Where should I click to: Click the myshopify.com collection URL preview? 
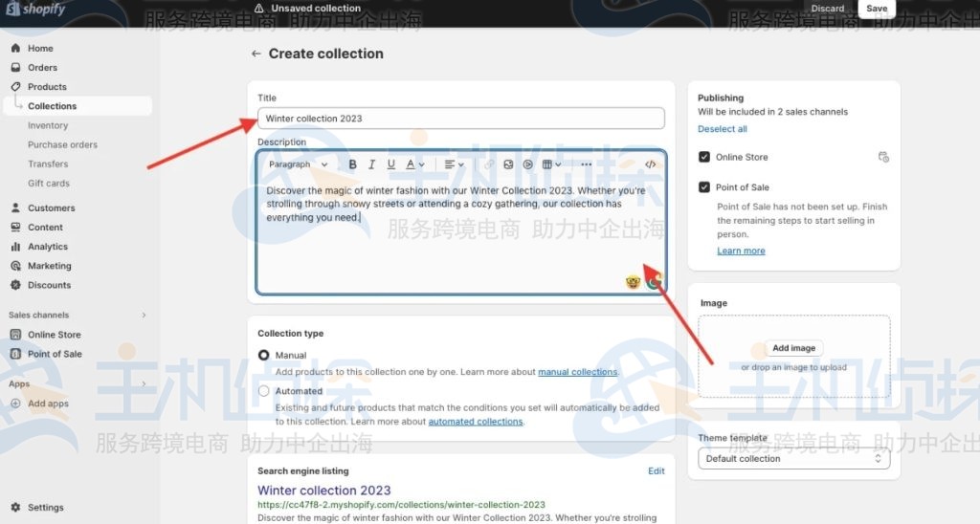[x=401, y=505]
